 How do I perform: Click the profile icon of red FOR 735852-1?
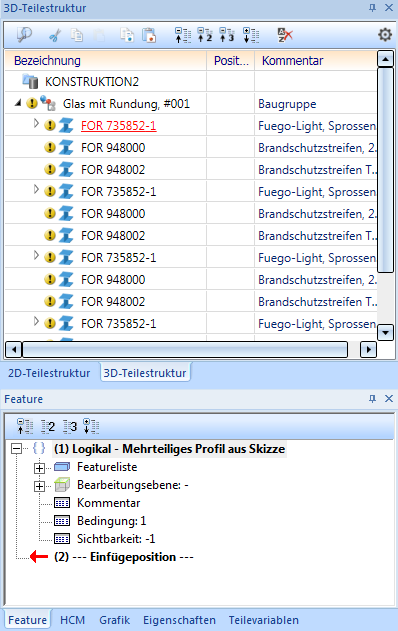point(66,126)
